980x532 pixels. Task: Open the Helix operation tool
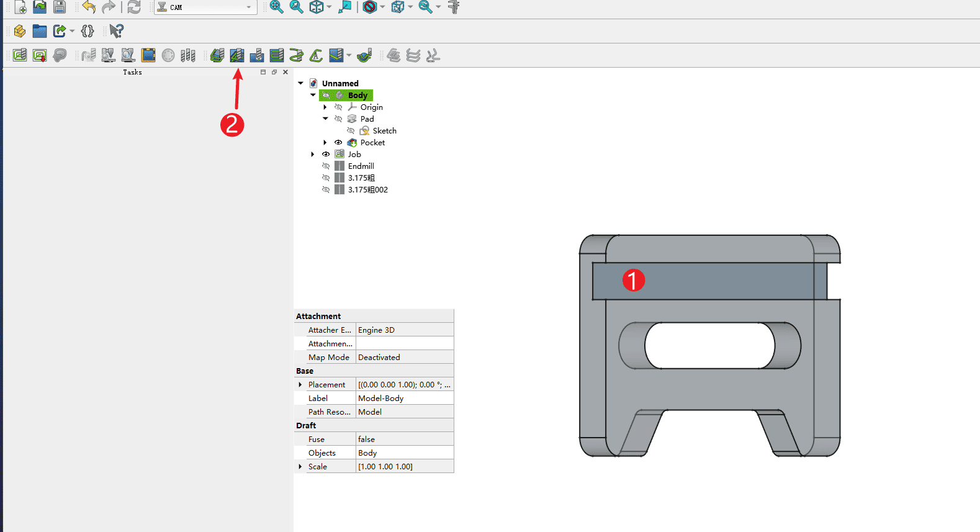[296, 56]
